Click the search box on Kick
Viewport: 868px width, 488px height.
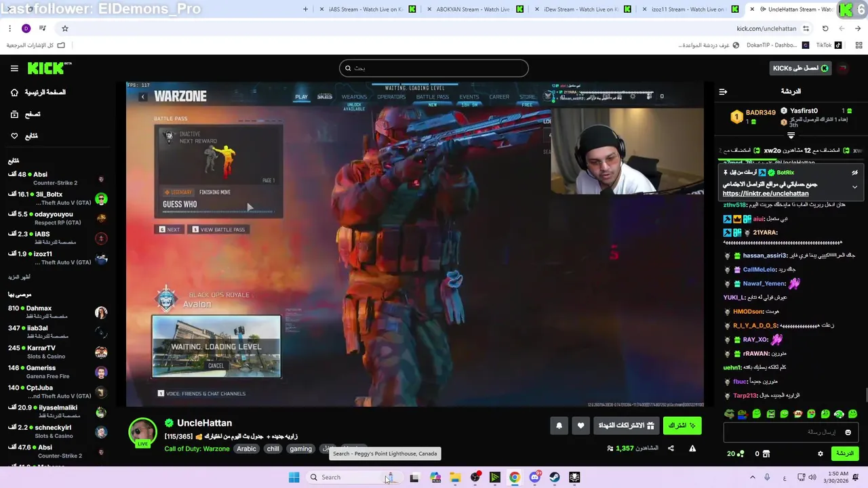click(x=433, y=68)
